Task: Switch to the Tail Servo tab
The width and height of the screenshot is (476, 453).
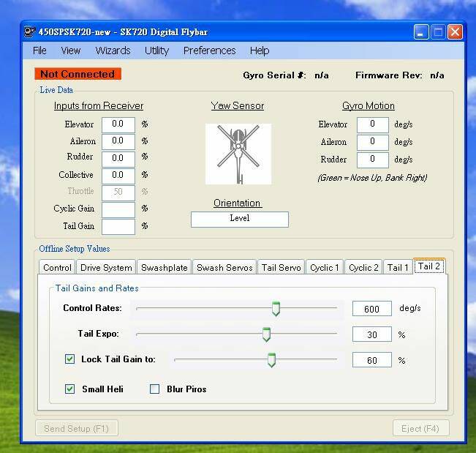Action: [281, 267]
